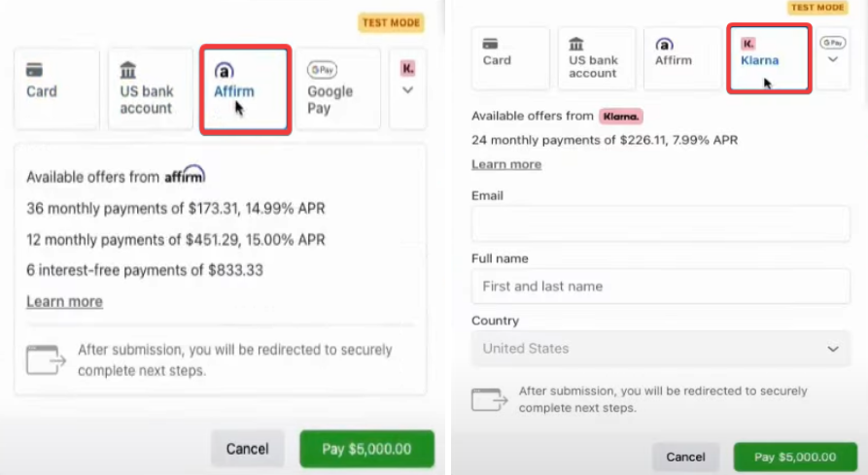Click the Affirm logo icon, right panel
The height and width of the screenshot is (475, 868).
pyautogui.click(x=665, y=44)
